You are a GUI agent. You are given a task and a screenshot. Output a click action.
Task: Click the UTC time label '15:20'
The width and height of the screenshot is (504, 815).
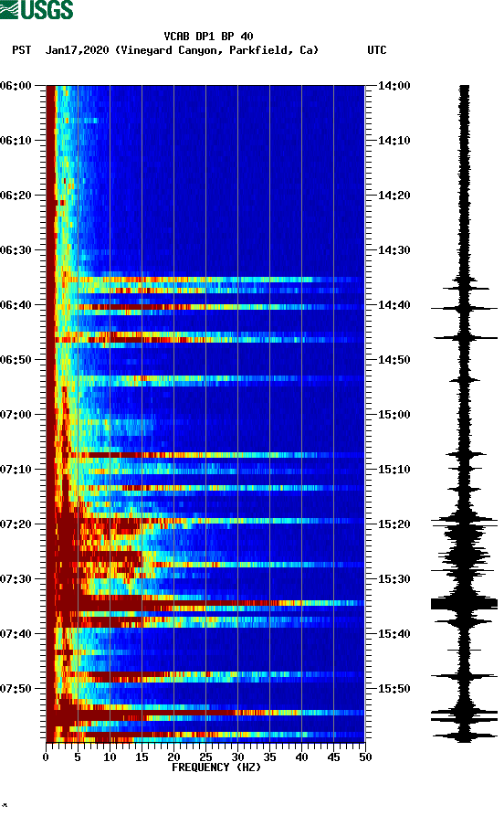coord(394,524)
